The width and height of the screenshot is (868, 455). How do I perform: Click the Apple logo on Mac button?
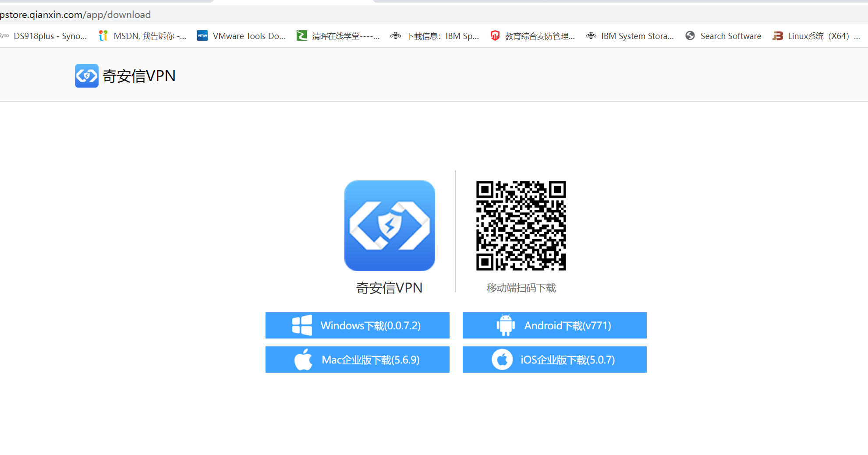coord(303,360)
